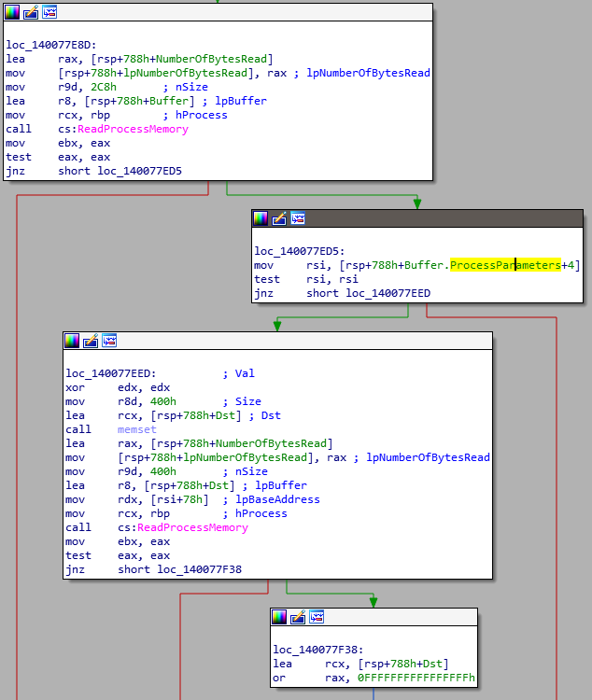Follow jnz target loc_140077F38
The height and width of the screenshot is (700, 592).
[199, 569]
